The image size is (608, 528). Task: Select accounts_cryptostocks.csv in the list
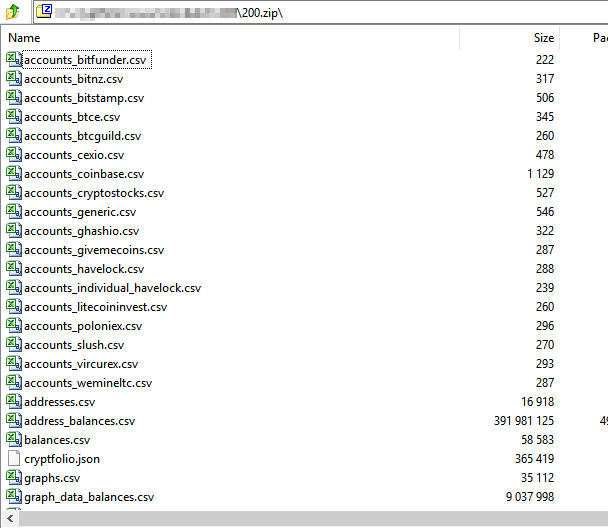(94, 193)
